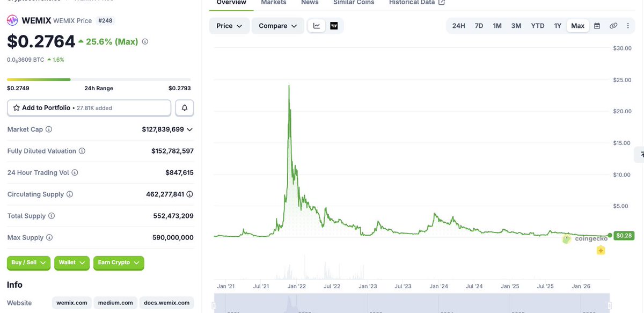Click the 552,473,209 total supply value

point(173,216)
